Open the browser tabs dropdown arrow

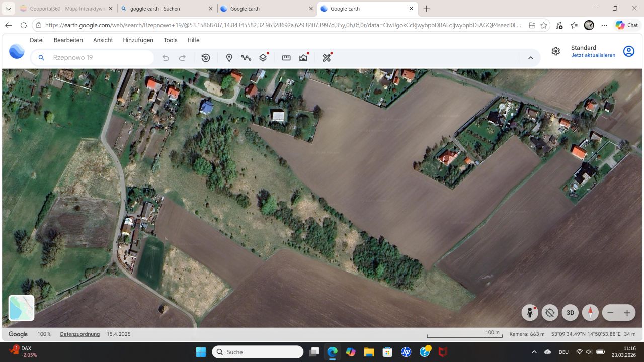(8, 8)
